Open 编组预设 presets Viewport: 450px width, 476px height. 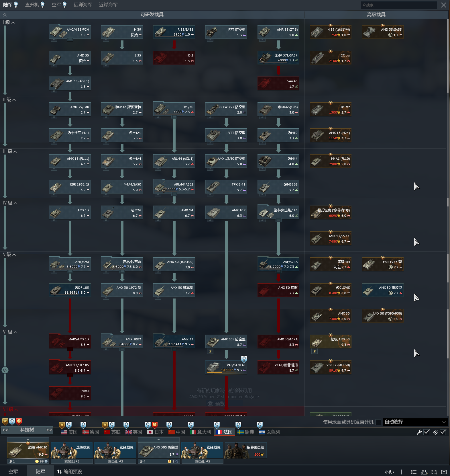(x=70, y=472)
